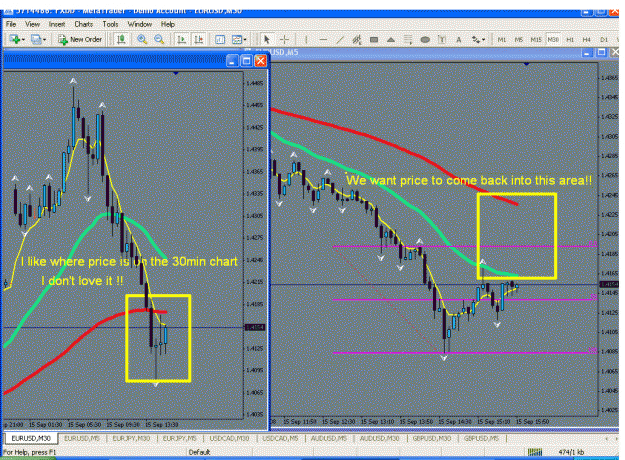Expand the Profiles dropdown arrow

(x=44, y=40)
